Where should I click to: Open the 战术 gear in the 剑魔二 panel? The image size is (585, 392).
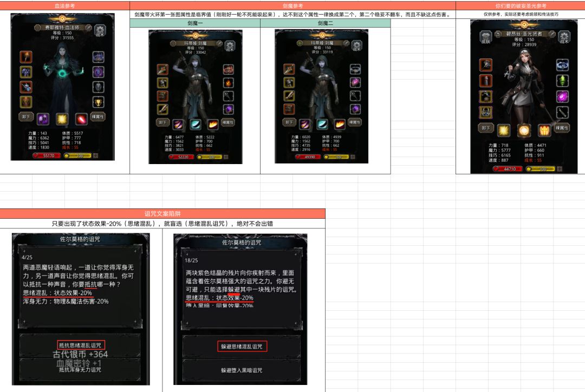[x=356, y=45]
